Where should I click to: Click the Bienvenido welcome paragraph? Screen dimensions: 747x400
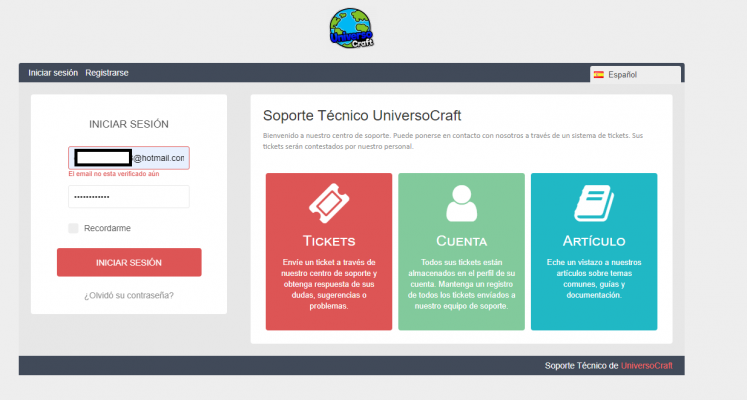click(453, 141)
